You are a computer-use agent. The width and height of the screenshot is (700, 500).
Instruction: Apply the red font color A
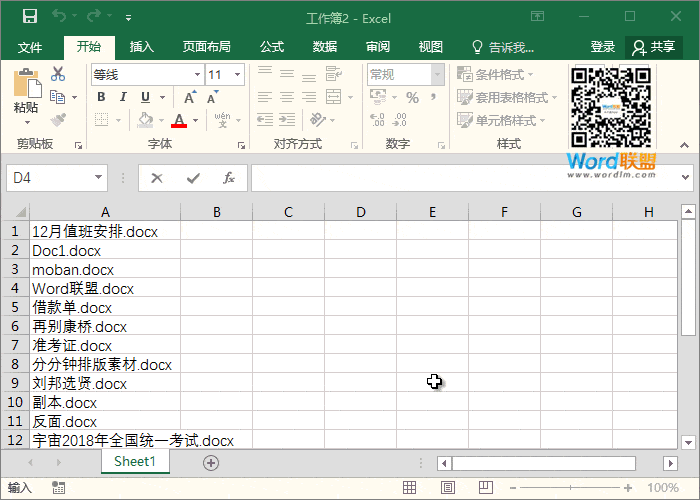pyautogui.click(x=179, y=120)
